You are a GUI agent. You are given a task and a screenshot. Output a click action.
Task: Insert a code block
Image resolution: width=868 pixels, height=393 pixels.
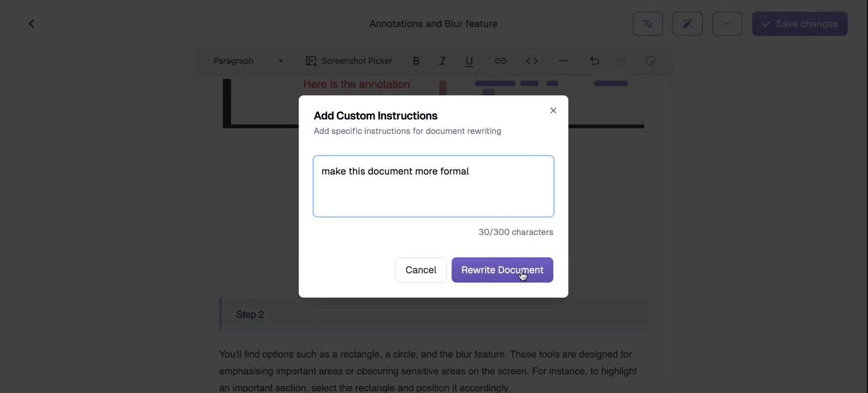click(x=532, y=61)
